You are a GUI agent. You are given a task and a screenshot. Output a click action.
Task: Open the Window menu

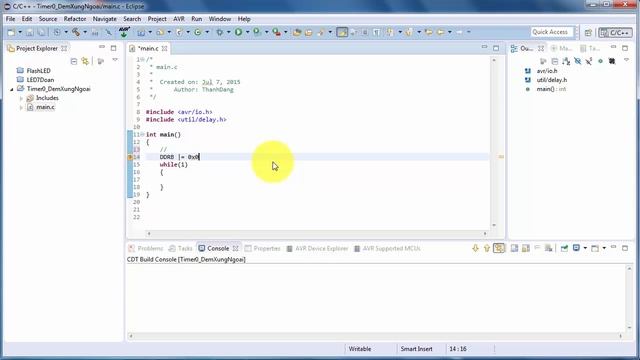[x=220, y=19]
